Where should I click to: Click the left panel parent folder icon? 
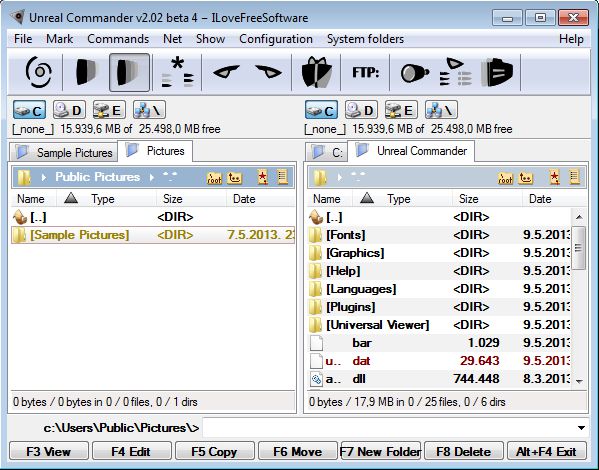pos(235,178)
